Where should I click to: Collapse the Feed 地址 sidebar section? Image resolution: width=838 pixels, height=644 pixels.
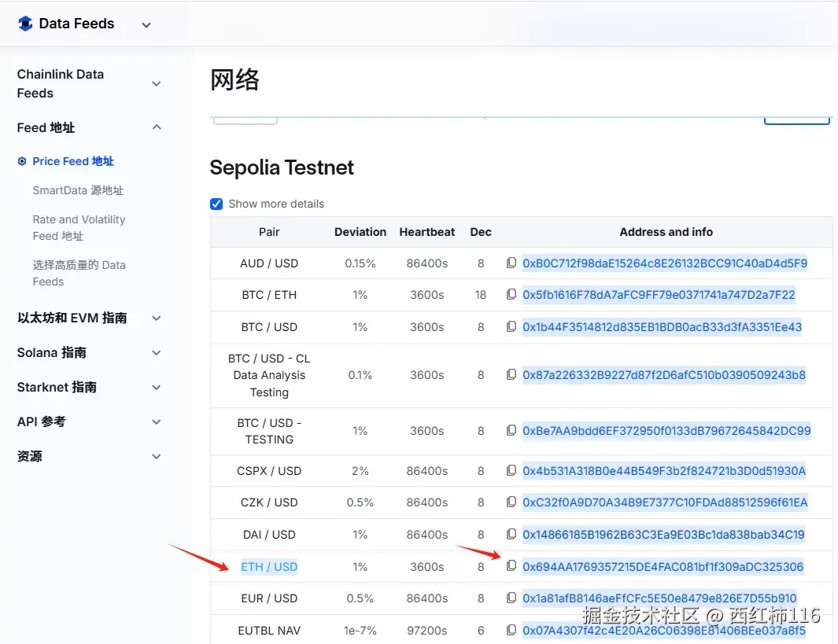click(x=156, y=127)
